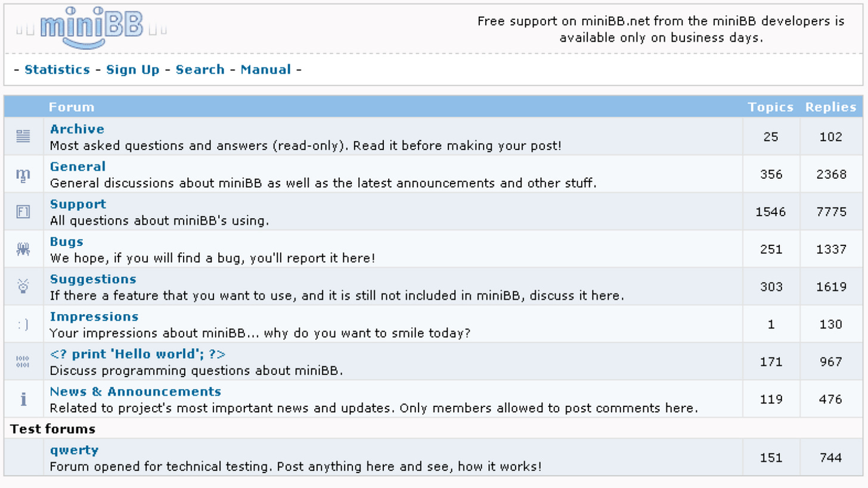The width and height of the screenshot is (868, 488).
Task: Click Archive replies count 102
Action: (x=831, y=136)
